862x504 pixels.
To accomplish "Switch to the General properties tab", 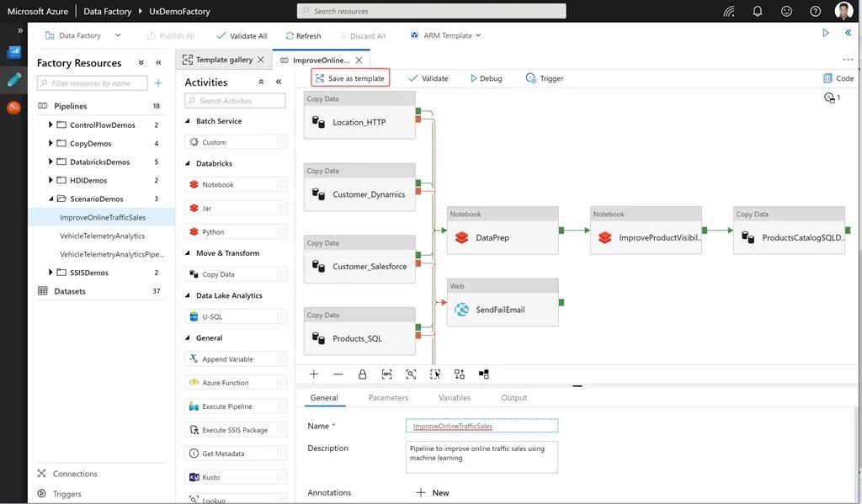I will click(x=324, y=397).
